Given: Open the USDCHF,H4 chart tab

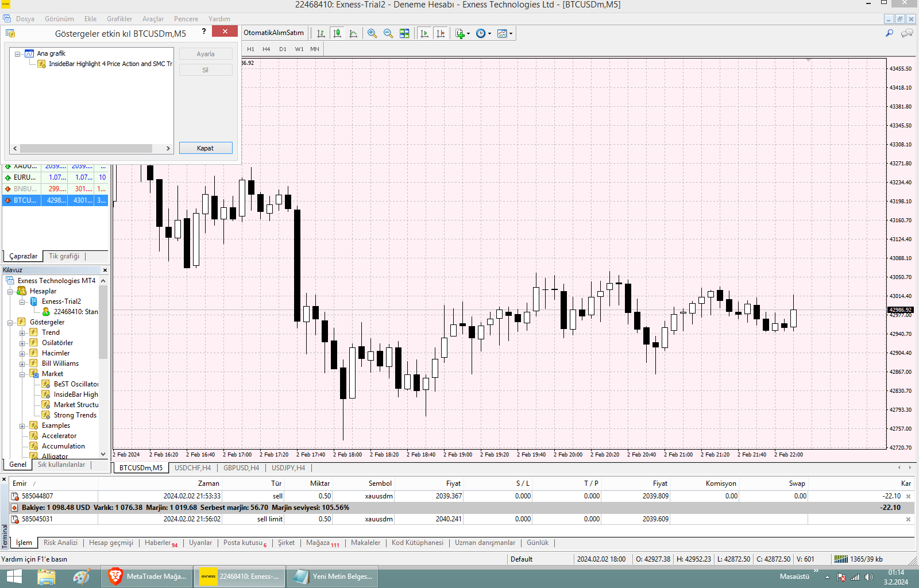Looking at the screenshot, I should (193, 468).
